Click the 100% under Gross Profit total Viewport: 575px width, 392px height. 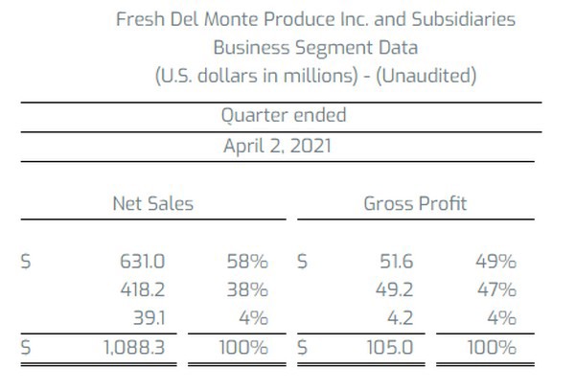coord(492,348)
